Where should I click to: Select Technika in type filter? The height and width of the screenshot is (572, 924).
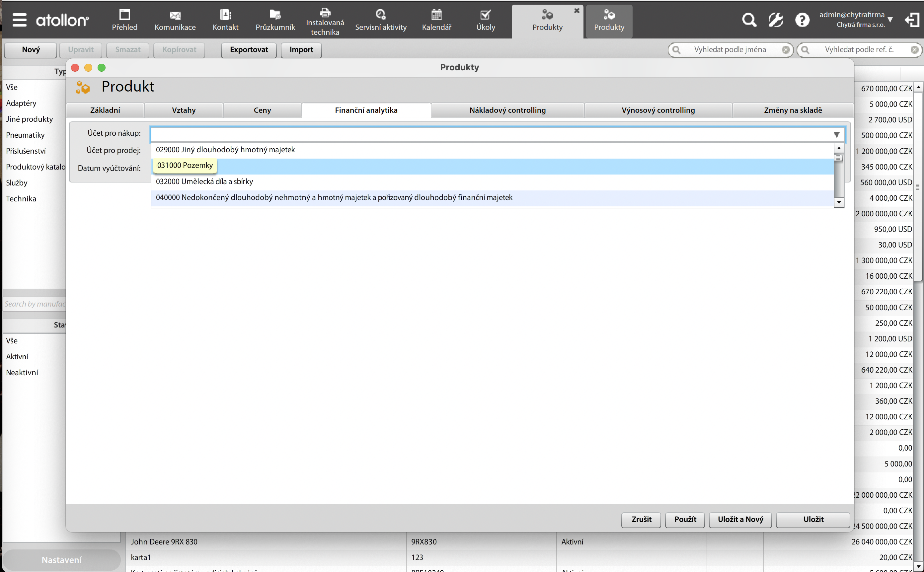(x=35, y=199)
